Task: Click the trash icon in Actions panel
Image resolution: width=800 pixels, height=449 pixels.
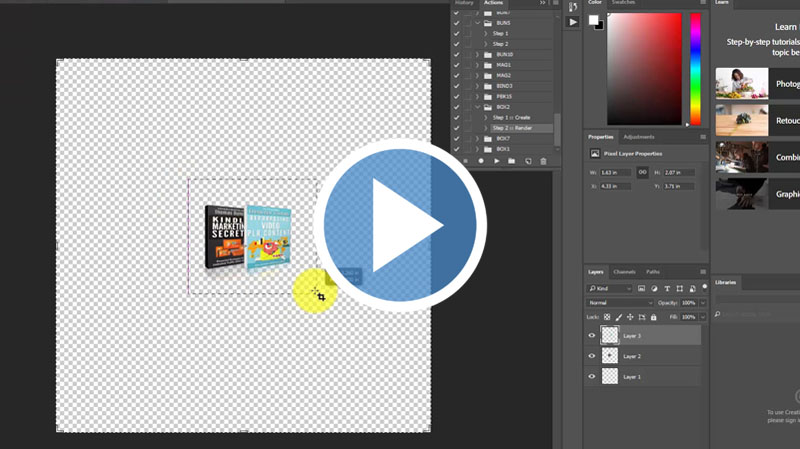Action: click(543, 161)
